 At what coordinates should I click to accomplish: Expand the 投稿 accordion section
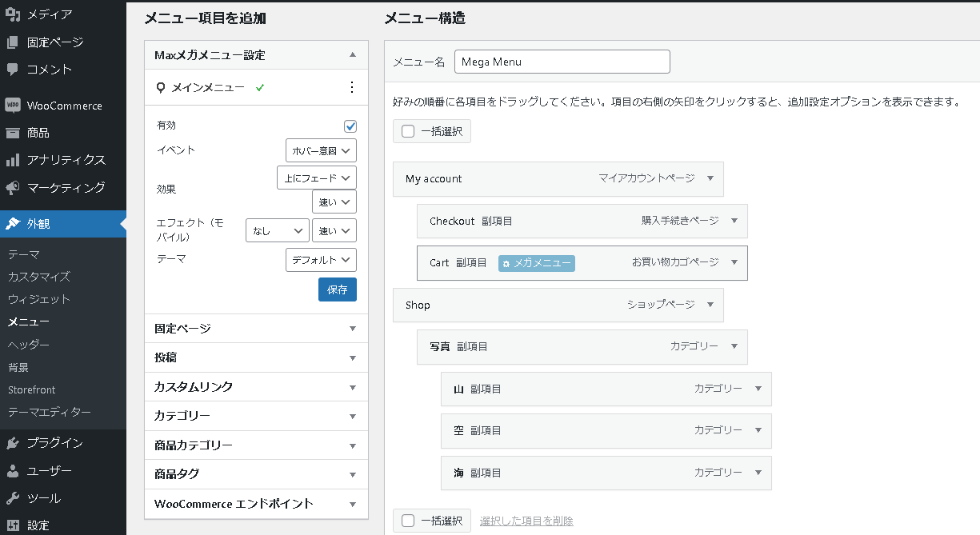[x=256, y=357]
